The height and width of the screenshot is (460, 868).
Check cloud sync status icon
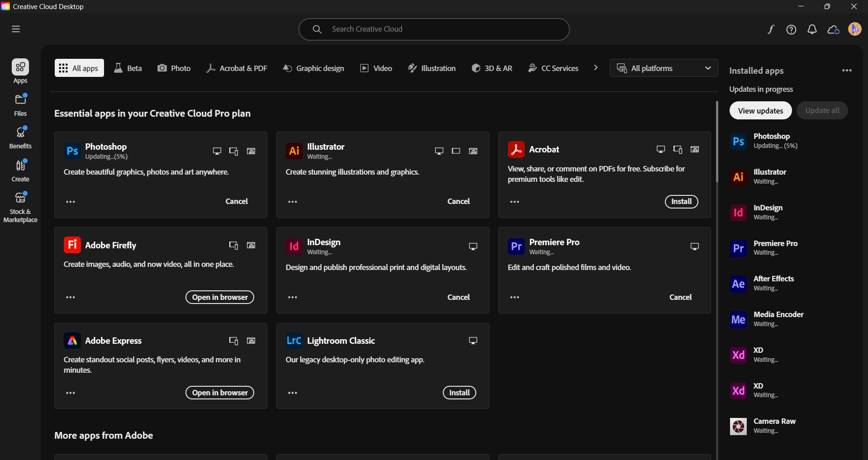click(x=833, y=29)
